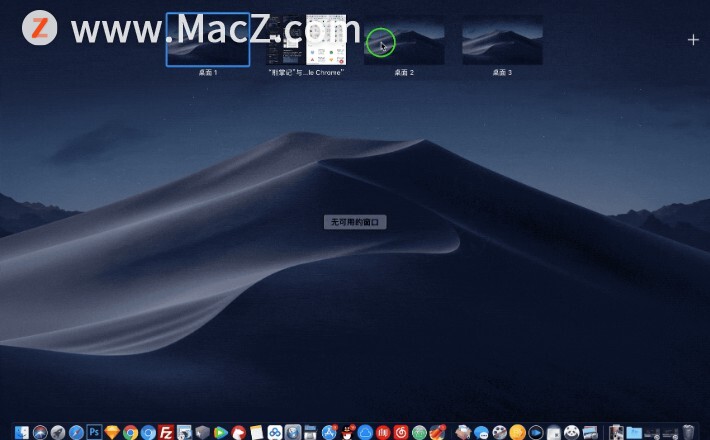The width and height of the screenshot is (710, 440).
Task: Launch Bear red app icon
Action: (238, 433)
